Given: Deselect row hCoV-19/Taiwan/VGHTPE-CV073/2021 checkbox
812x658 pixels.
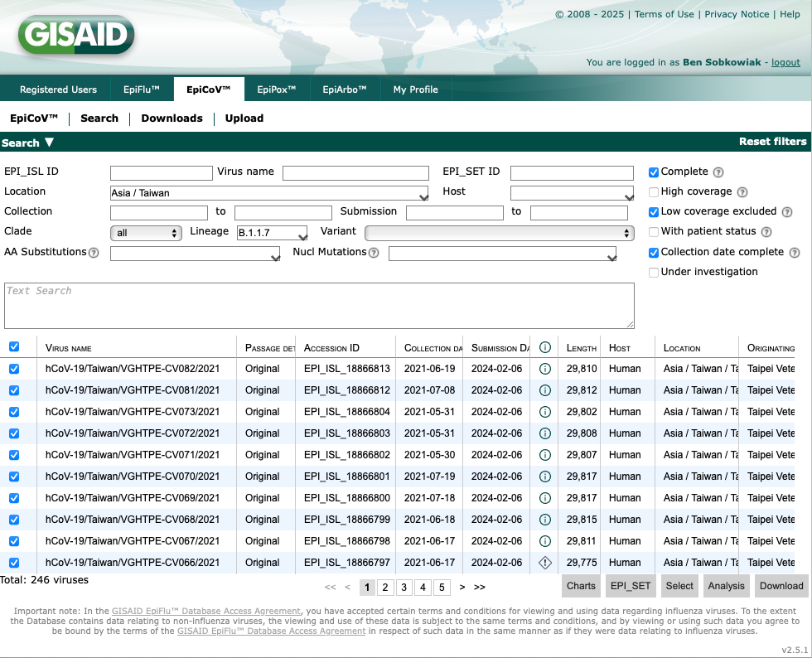Looking at the screenshot, I should (14, 412).
